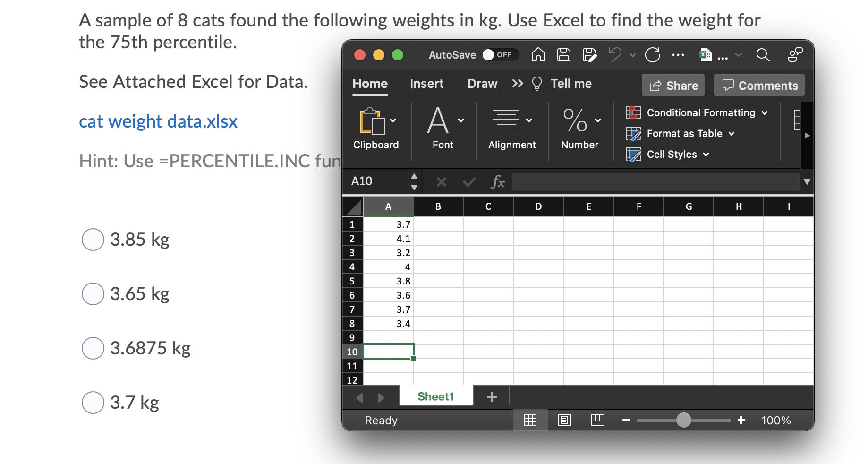Select the 3.6875 kg answer option

tap(93, 348)
